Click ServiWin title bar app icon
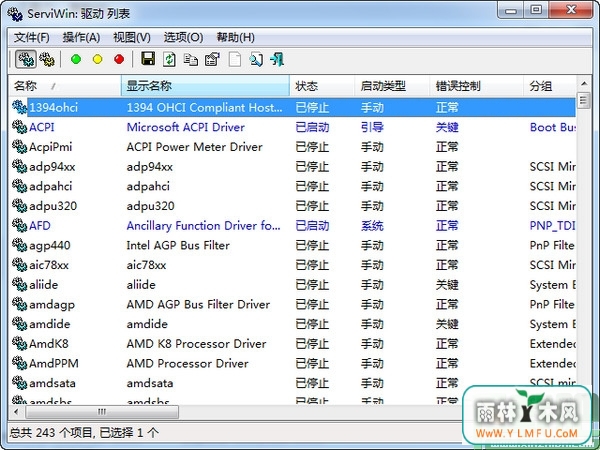This screenshot has width=600, height=450. click(15, 14)
